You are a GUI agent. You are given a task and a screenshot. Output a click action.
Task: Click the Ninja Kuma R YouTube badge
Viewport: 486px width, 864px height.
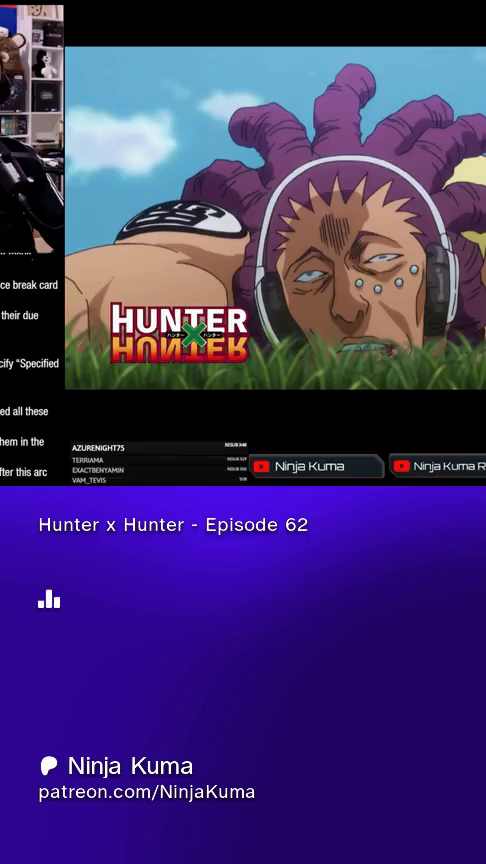pyautogui.click(x=438, y=466)
